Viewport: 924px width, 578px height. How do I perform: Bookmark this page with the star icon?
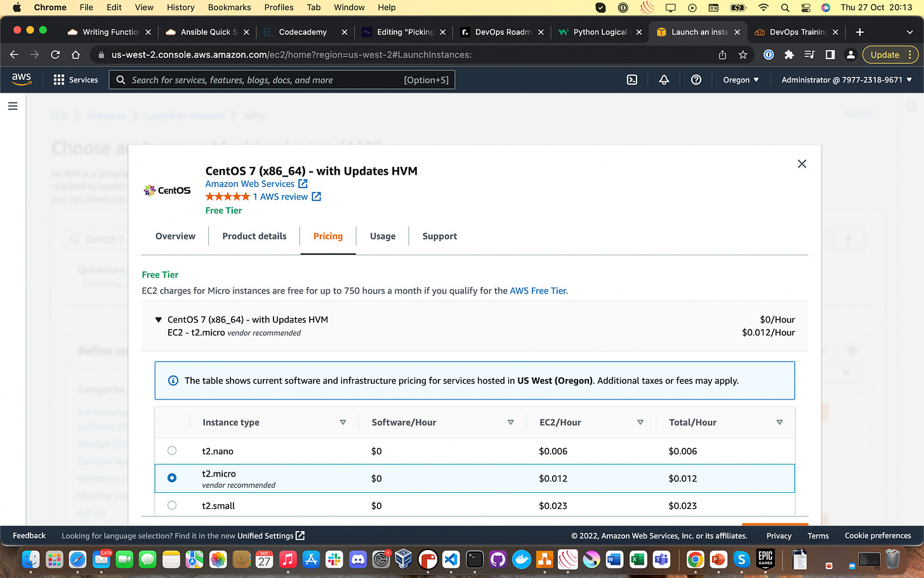[743, 55]
